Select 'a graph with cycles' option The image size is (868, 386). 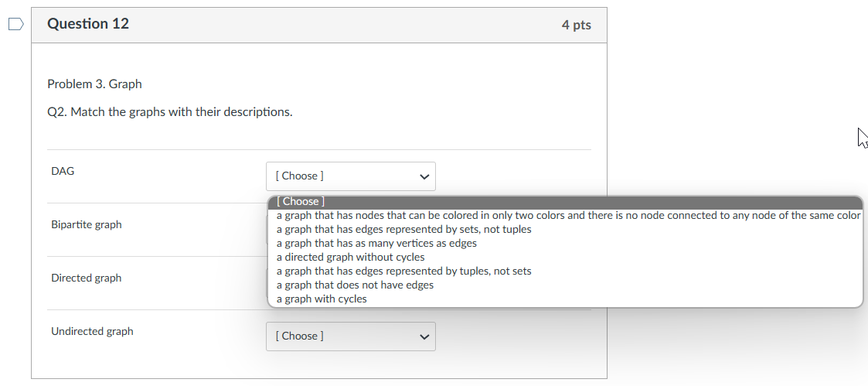[x=565, y=299]
